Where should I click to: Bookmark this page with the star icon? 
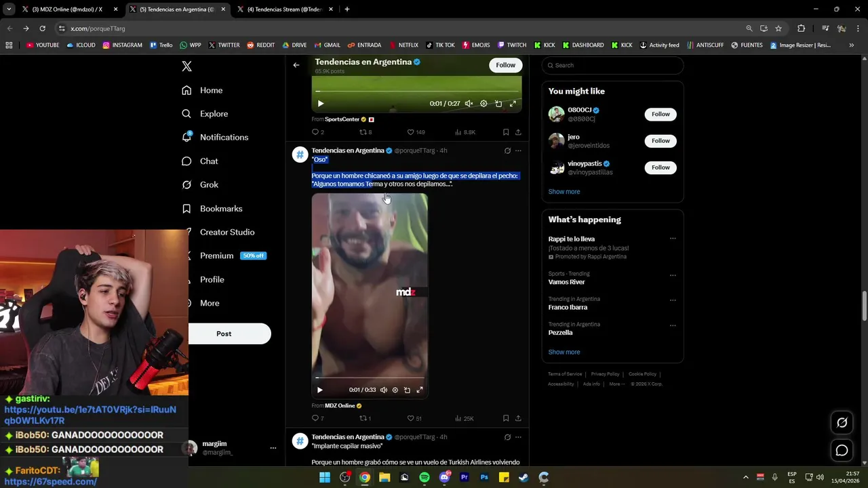coord(778,28)
